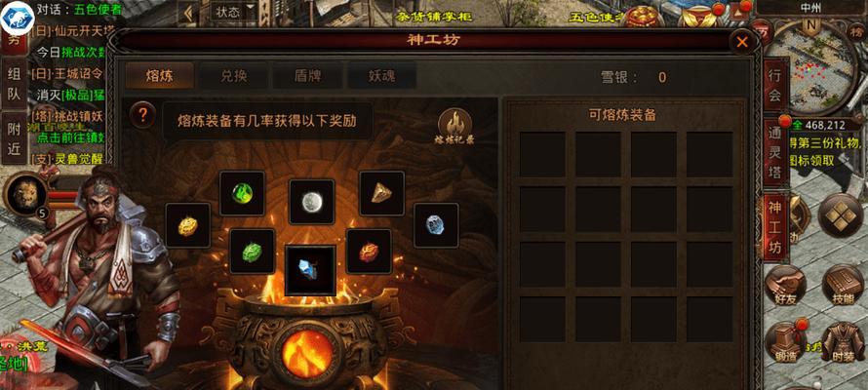Open the 时装 costume armor icon

(843, 342)
